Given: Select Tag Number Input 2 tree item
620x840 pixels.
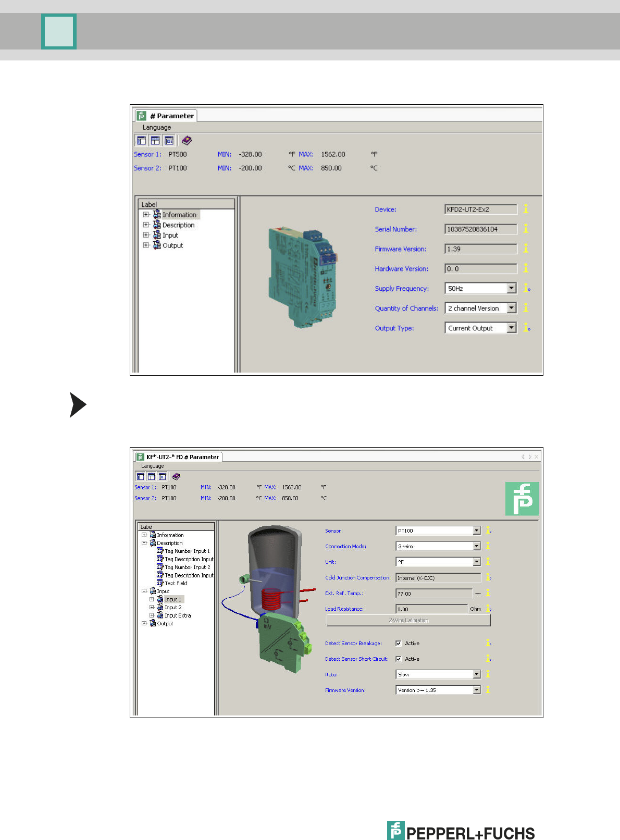Looking at the screenshot, I should click(x=188, y=567).
